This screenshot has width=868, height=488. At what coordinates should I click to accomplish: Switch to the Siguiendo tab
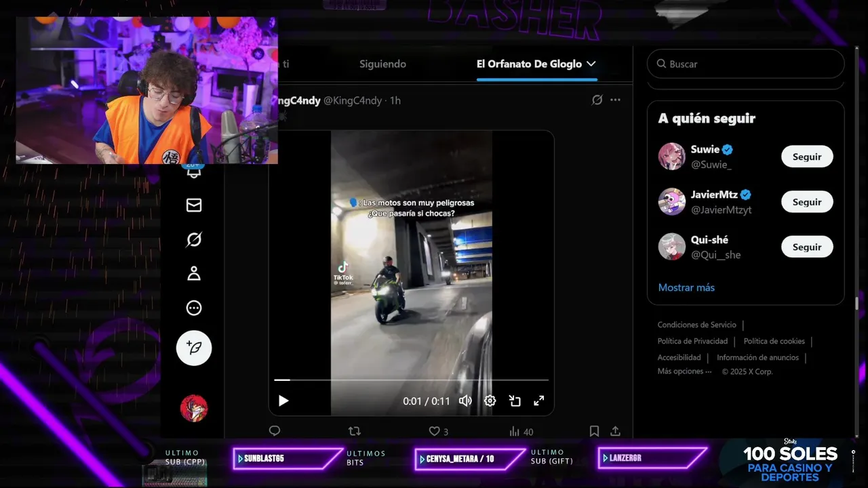click(x=382, y=64)
